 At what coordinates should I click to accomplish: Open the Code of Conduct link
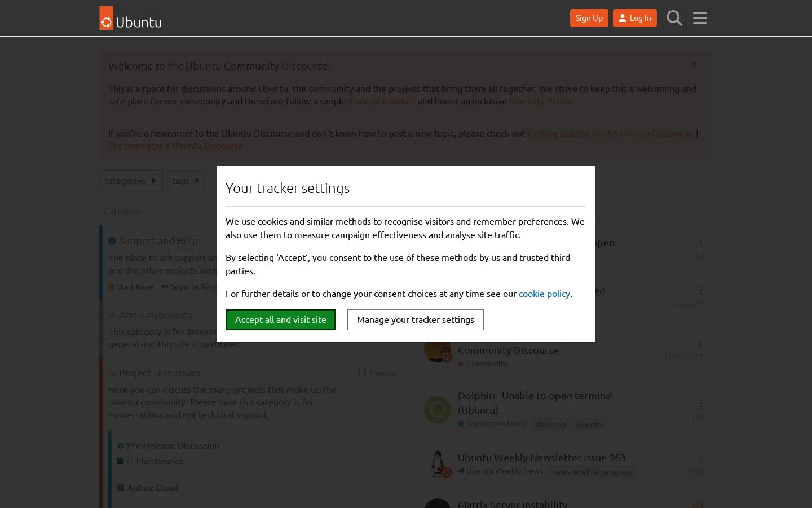(382, 101)
